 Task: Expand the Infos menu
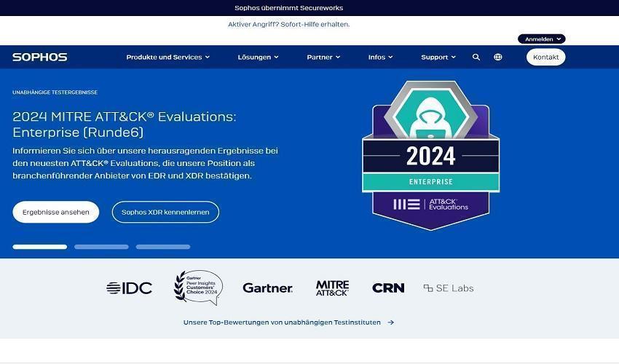click(x=381, y=58)
